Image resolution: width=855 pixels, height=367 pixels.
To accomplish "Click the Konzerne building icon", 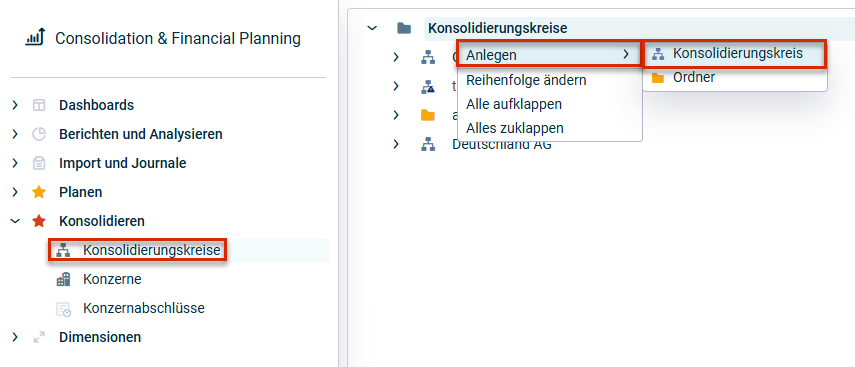I will 63,280.
